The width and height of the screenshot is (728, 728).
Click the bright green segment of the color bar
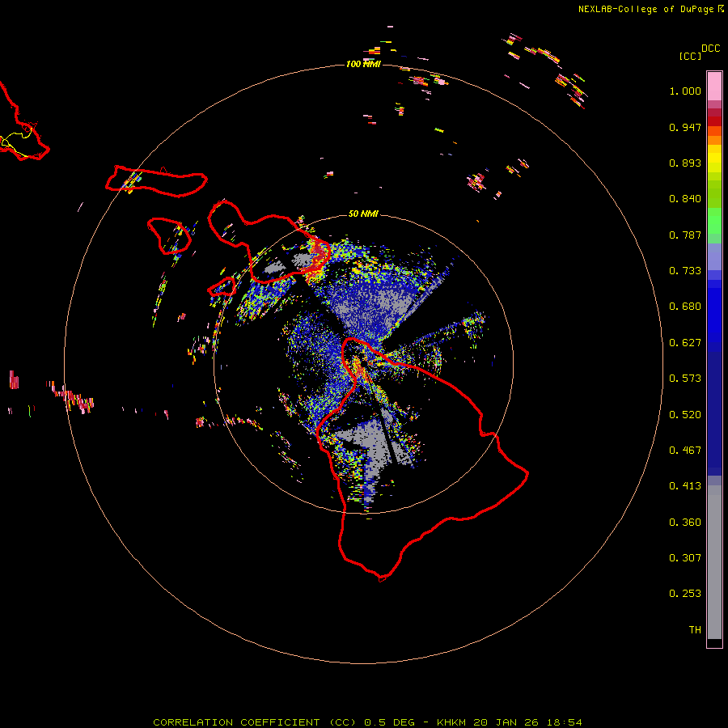pyautogui.click(x=714, y=221)
